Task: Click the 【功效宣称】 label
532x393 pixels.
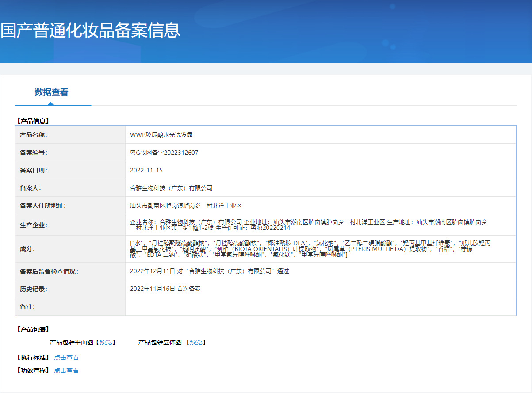Action: click(33, 370)
